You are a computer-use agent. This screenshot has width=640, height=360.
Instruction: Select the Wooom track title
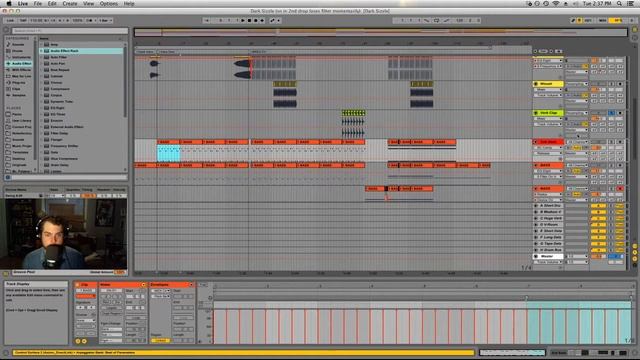pyautogui.click(x=548, y=84)
